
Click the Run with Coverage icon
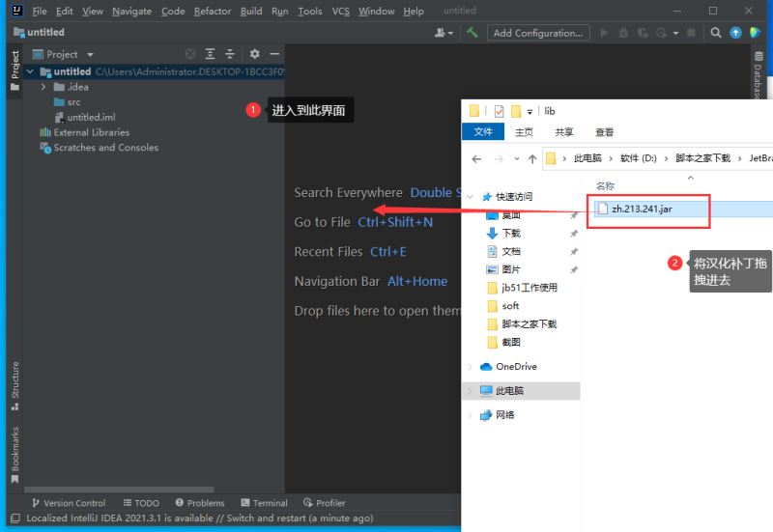pos(643,33)
